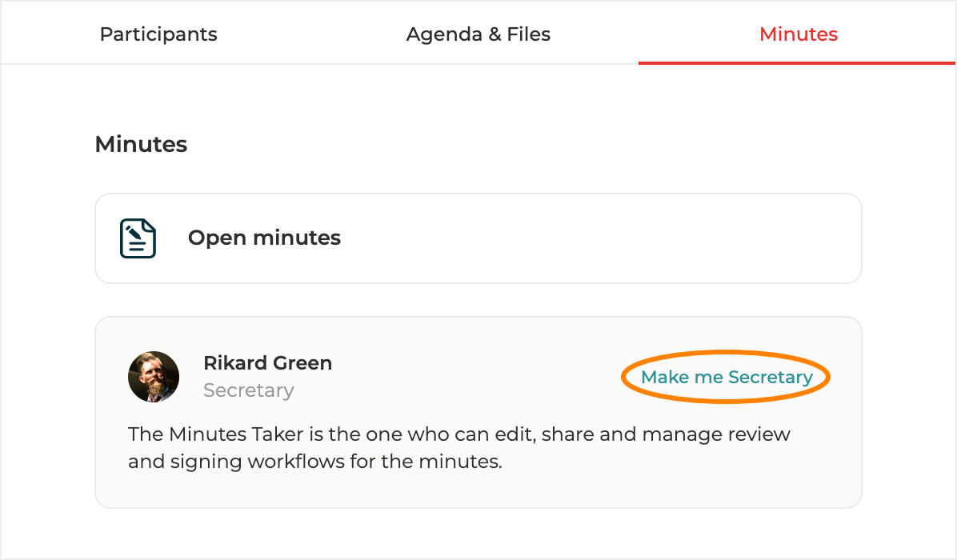
Task: Click the Rikard Green name
Action: click(x=267, y=363)
